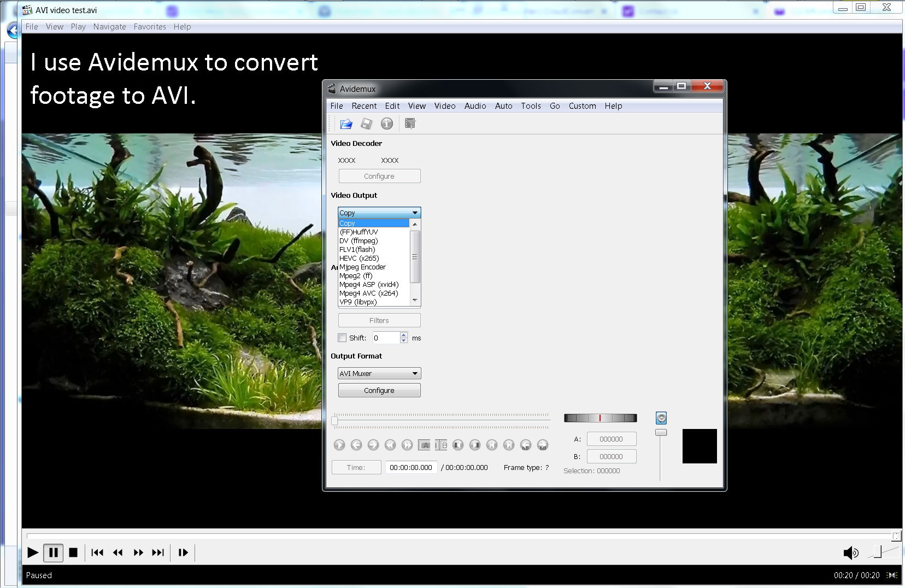Click Avidemux's round play button

[339, 445]
